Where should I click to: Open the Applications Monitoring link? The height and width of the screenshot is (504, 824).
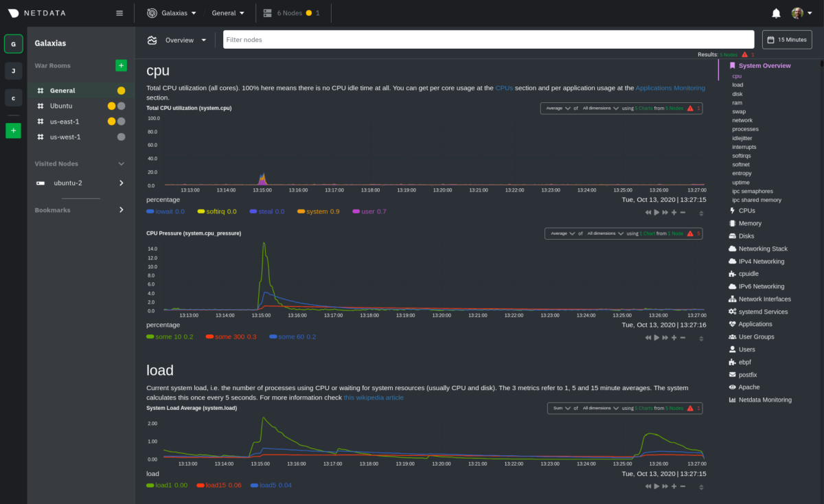click(x=669, y=88)
